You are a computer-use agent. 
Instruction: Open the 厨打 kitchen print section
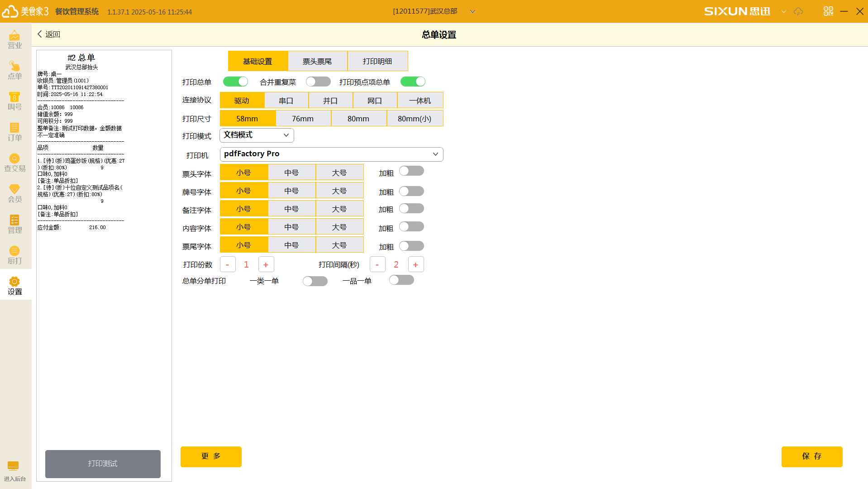pyautogui.click(x=15, y=255)
